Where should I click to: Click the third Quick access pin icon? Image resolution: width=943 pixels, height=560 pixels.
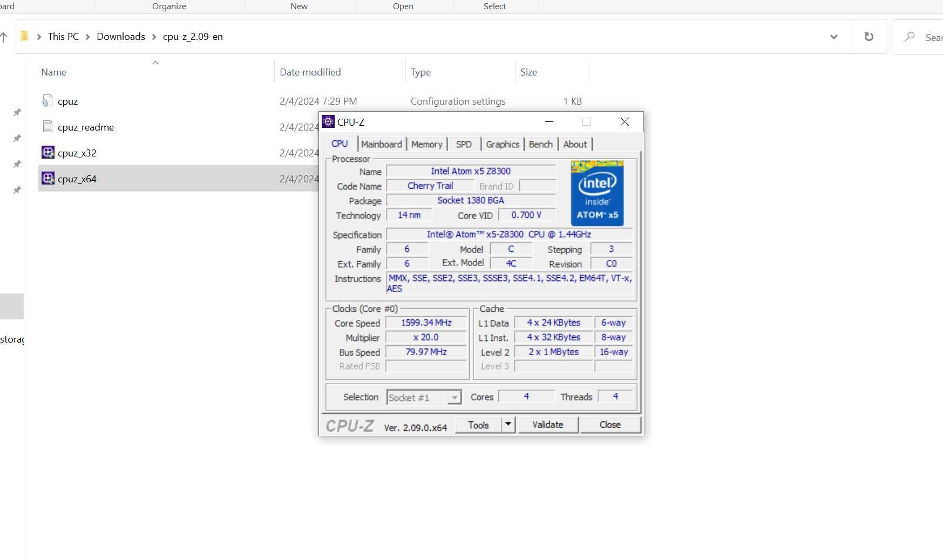click(x=17, y=164)
